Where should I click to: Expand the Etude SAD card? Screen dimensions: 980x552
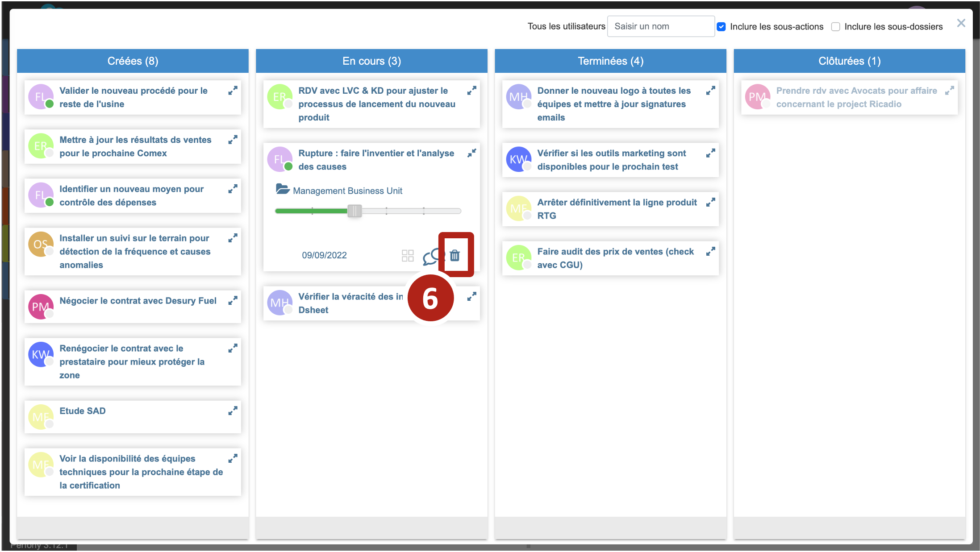tap(233, 411)
